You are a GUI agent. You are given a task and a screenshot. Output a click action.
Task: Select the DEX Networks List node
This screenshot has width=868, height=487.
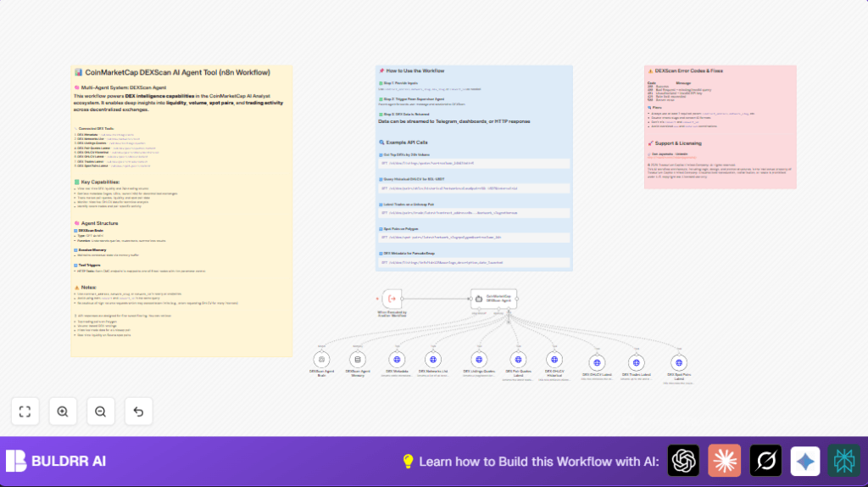click(x=433, y=360)
